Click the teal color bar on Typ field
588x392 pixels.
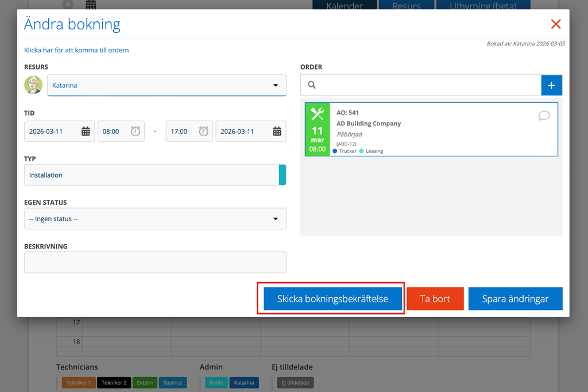click(x=283, y=175)
